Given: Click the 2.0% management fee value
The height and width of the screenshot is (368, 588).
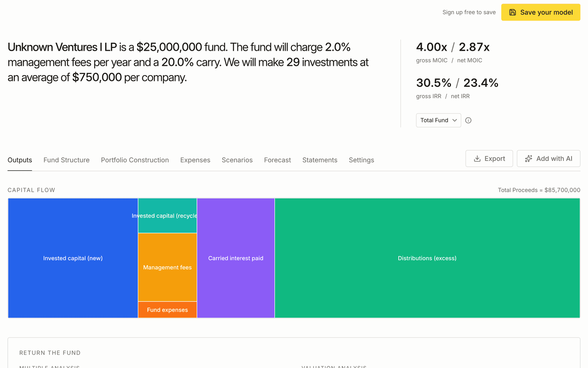Looking at the screenshot, I should (338, 47).
